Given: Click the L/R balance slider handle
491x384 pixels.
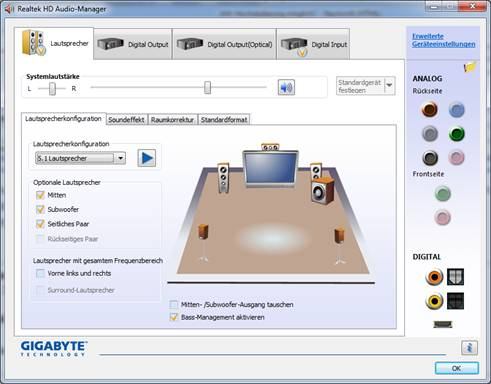Looking at the screenshot, I should pos(52,88).
